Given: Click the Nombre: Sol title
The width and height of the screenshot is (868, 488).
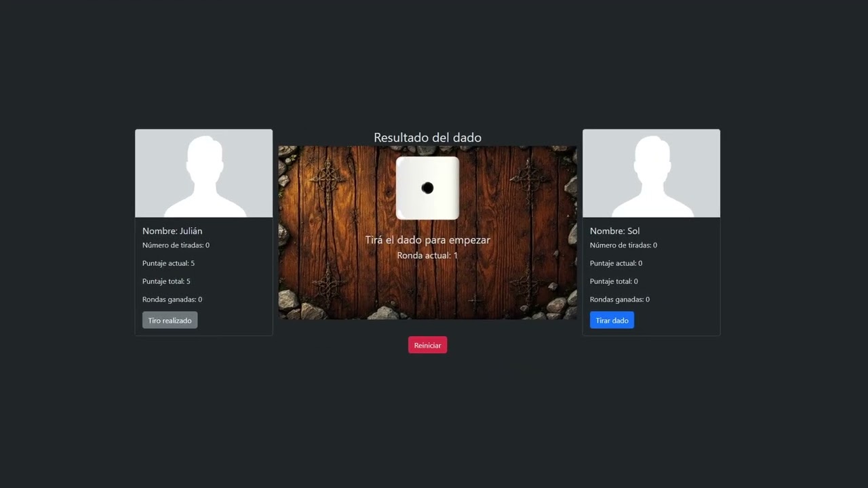Looking at the screenshot, I should point(614,231).
